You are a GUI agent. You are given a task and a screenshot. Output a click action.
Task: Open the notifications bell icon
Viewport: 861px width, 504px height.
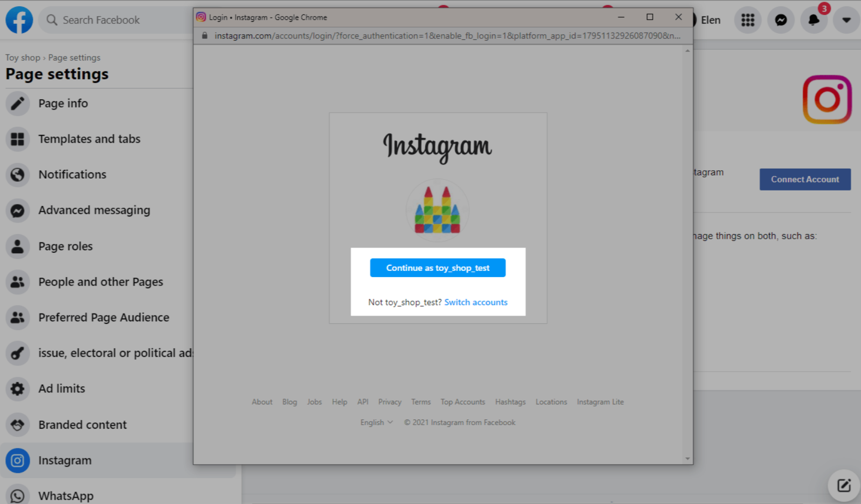pos(814,20)
